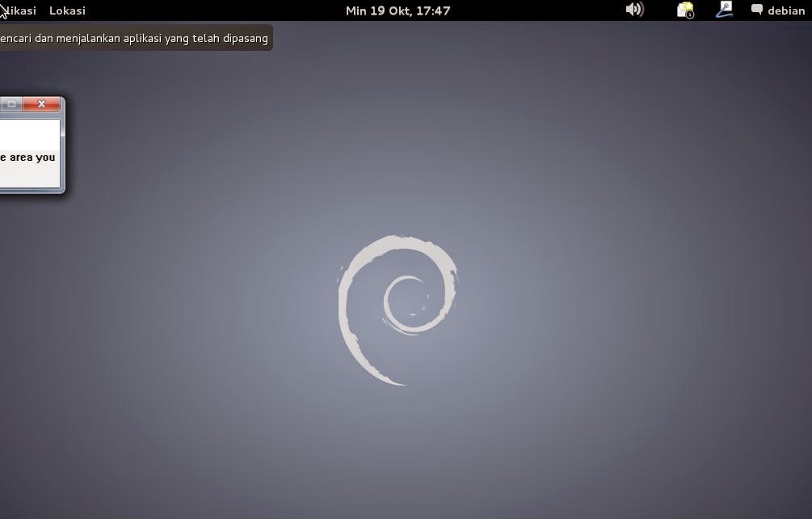
Task: Open the debian user menu
Action: tap(786, 11)
